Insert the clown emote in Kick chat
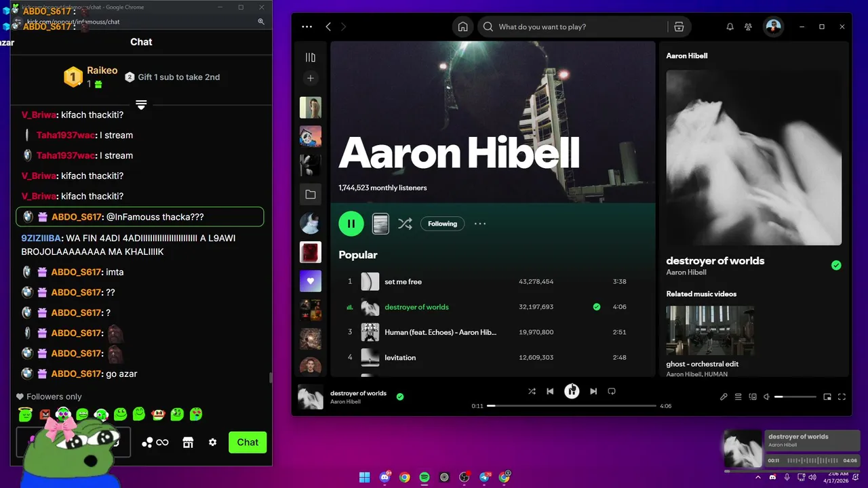The width and height of the screenshot is (868, 488). pyautogui.click(x=158, y=413)
